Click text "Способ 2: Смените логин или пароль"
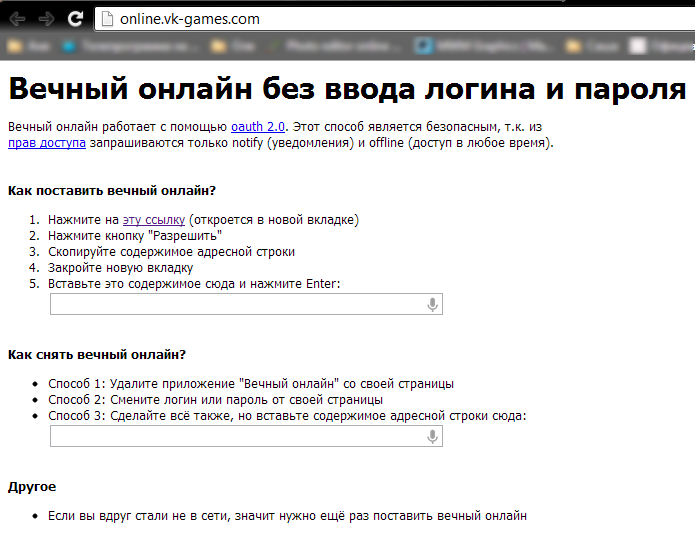The height and width of the screenshot is (546, 695). pos(215,400)
